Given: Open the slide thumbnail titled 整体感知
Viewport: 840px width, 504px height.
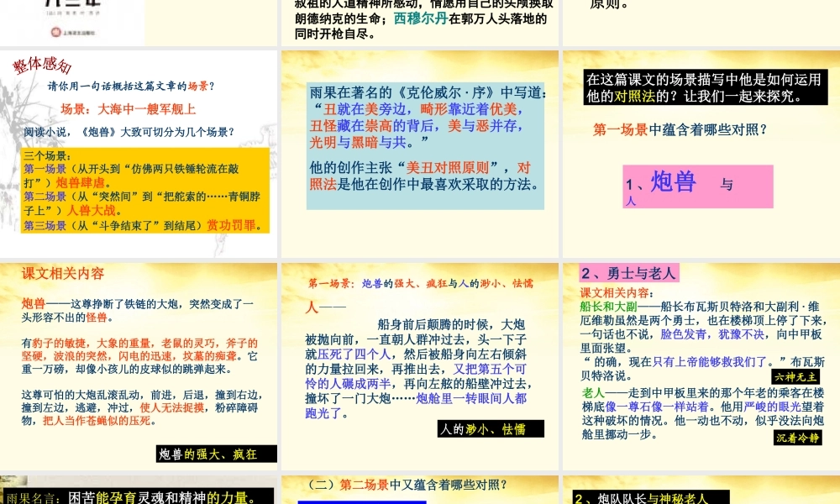Looking at the screenshot, I should tap(139, 154).
